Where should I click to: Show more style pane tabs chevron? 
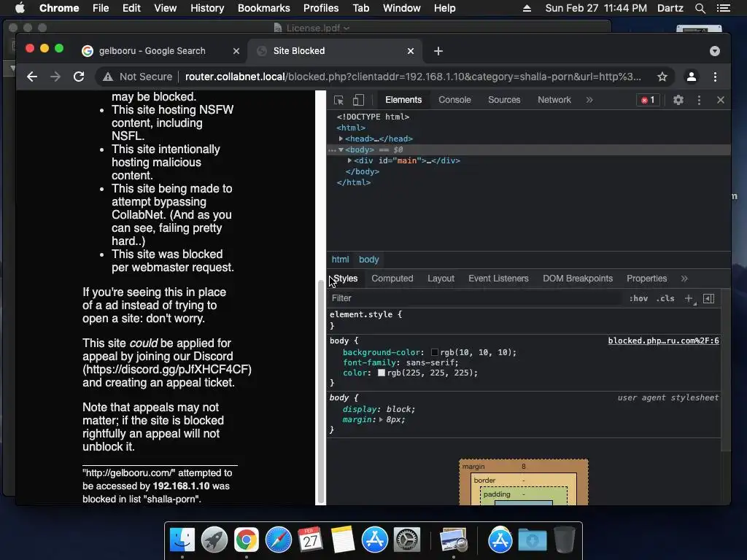(x=684, y=279)
